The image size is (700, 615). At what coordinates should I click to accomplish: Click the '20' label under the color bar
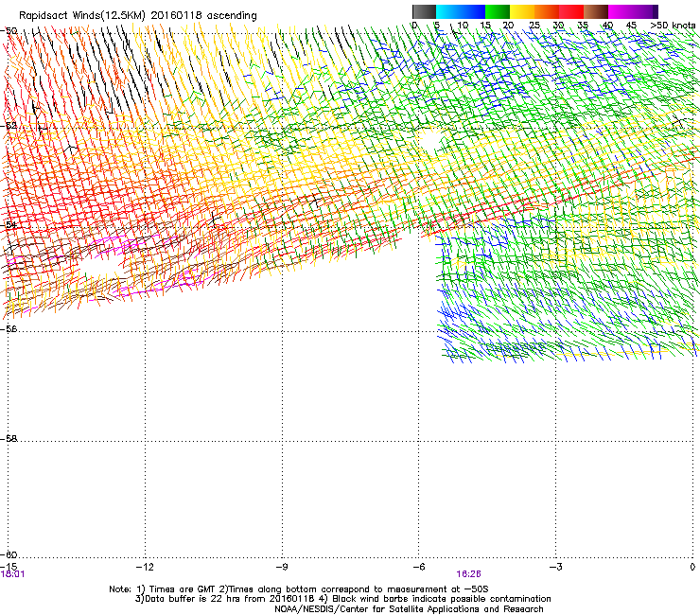[508, 26]
